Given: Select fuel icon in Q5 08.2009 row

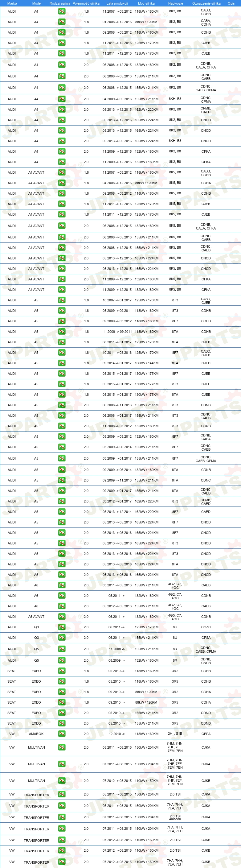Looking at the screenshot, I should click(62, 660).
